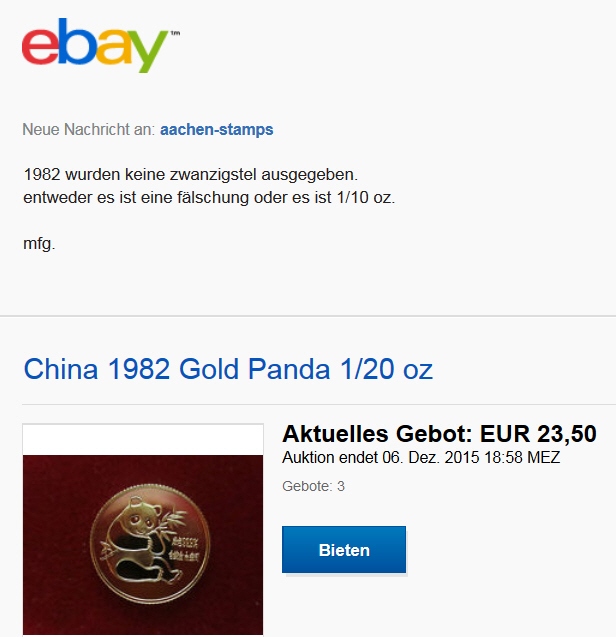Select the 'Neue Nachricht an:' label

click(x=89, y=130)
